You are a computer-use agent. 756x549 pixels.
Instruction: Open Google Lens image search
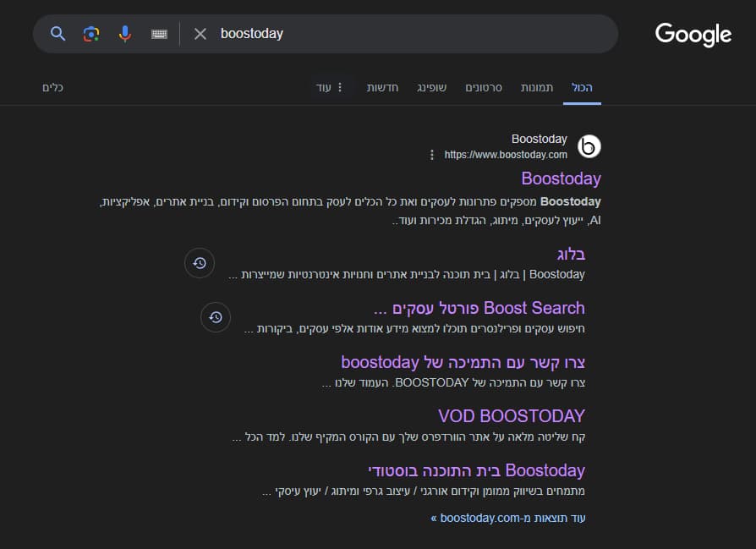[x=91, y=34]
